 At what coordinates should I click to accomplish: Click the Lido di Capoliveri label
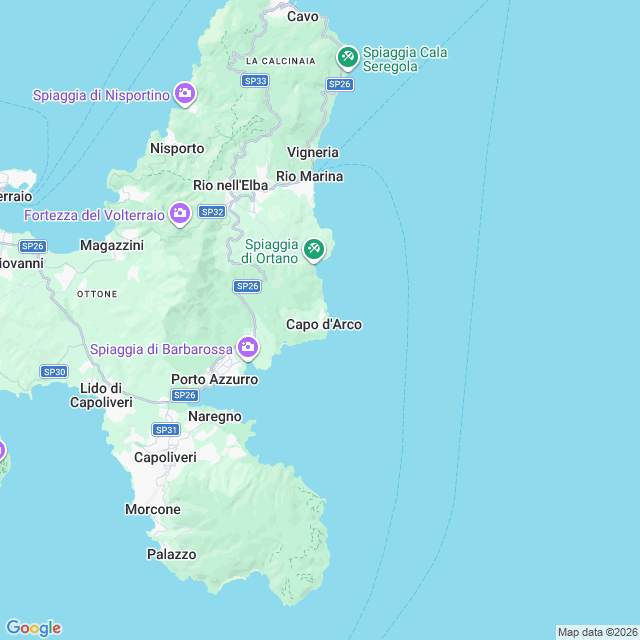[x=101, y=395]
